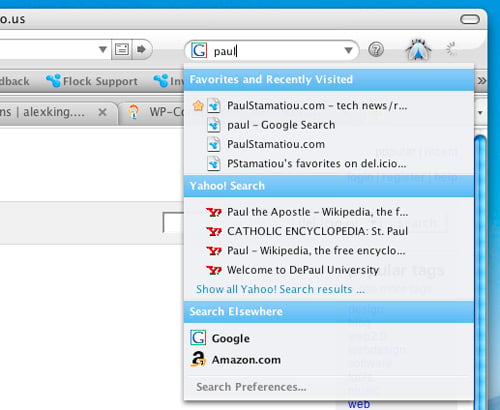Image resolution: width=500 pixels, height=410 pixels.
Task: Click the feed reader icon in address bar
Action: click(x=122, y=50)
